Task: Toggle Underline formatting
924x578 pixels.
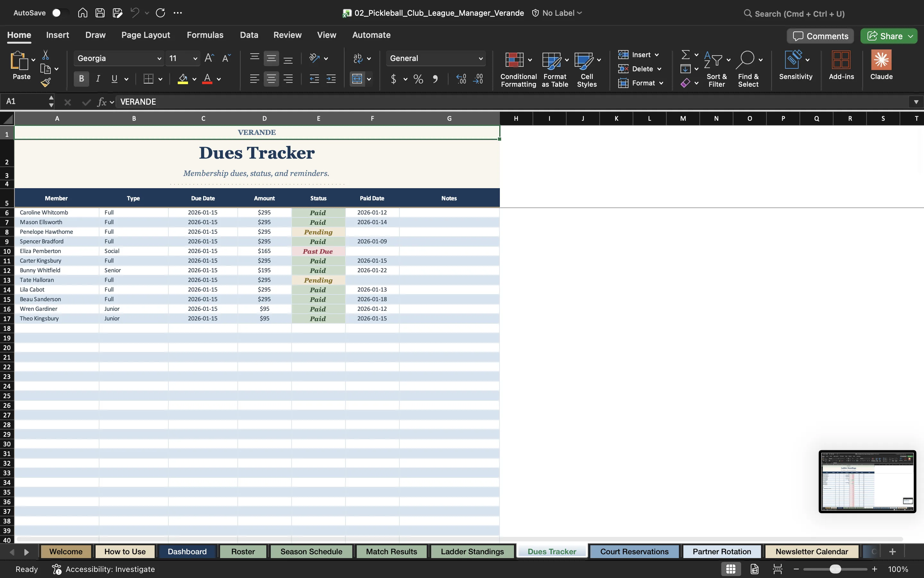Action: point(114,79)
